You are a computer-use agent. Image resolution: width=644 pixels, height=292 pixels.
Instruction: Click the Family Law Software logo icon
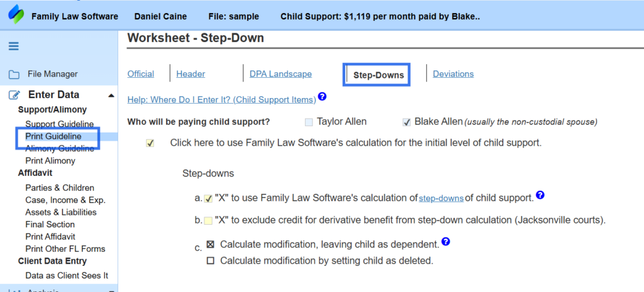click(x=16, y=16)
